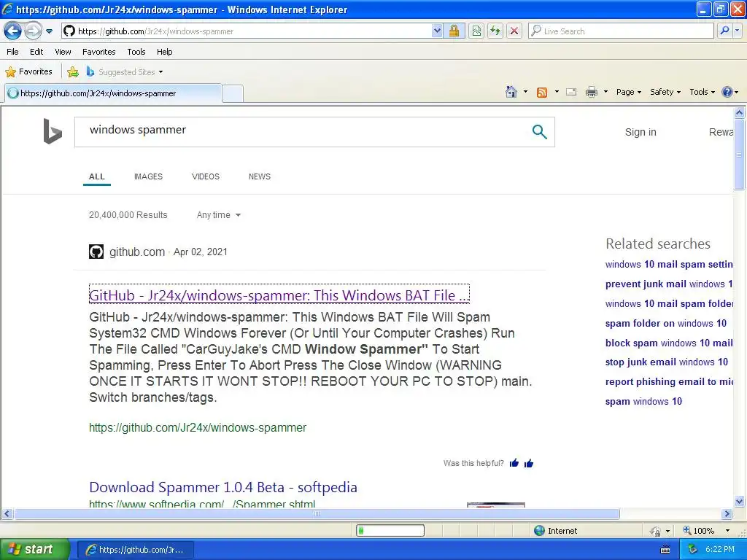The width and height of the screenshot is (747, 560).
Task: Expand the Feeds dropdown arrow
Action: (557, 92)
